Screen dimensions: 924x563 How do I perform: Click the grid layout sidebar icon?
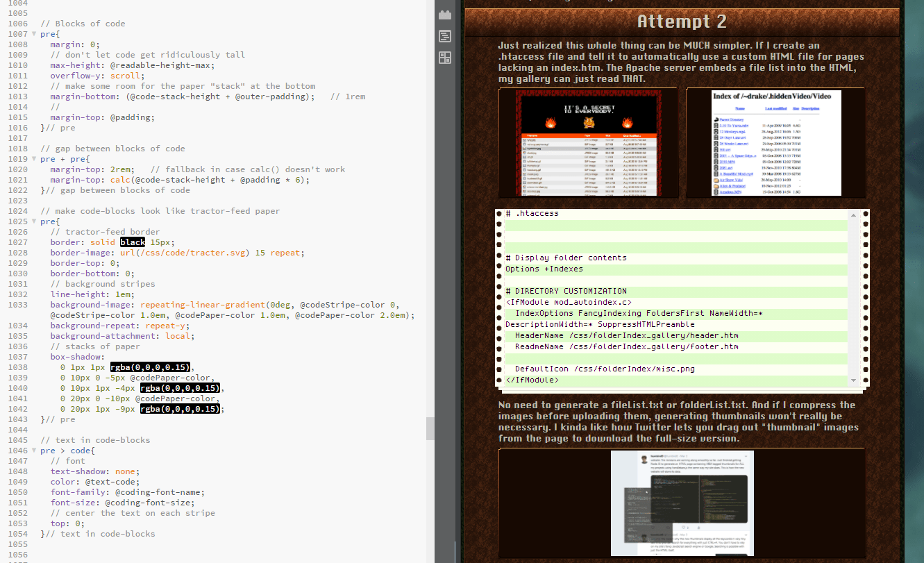(445, 58)
